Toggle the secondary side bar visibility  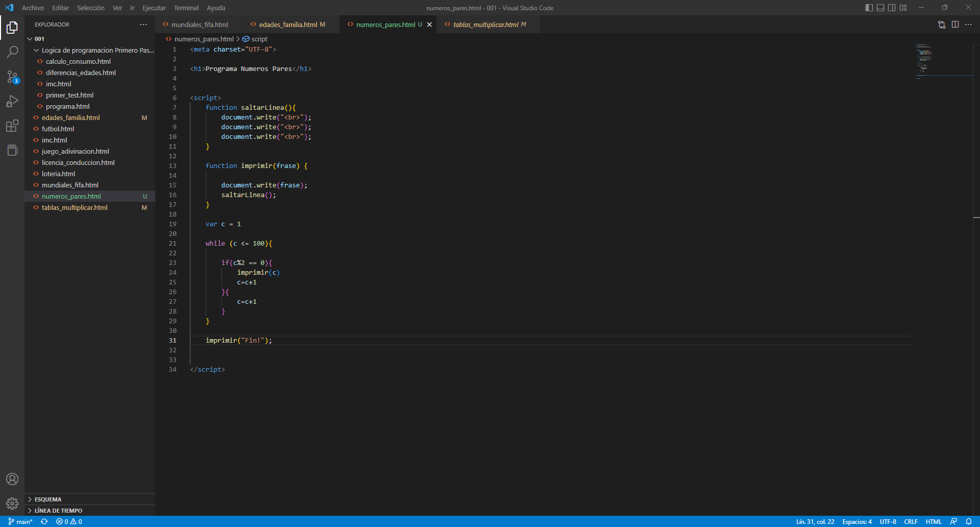(892, 8)
